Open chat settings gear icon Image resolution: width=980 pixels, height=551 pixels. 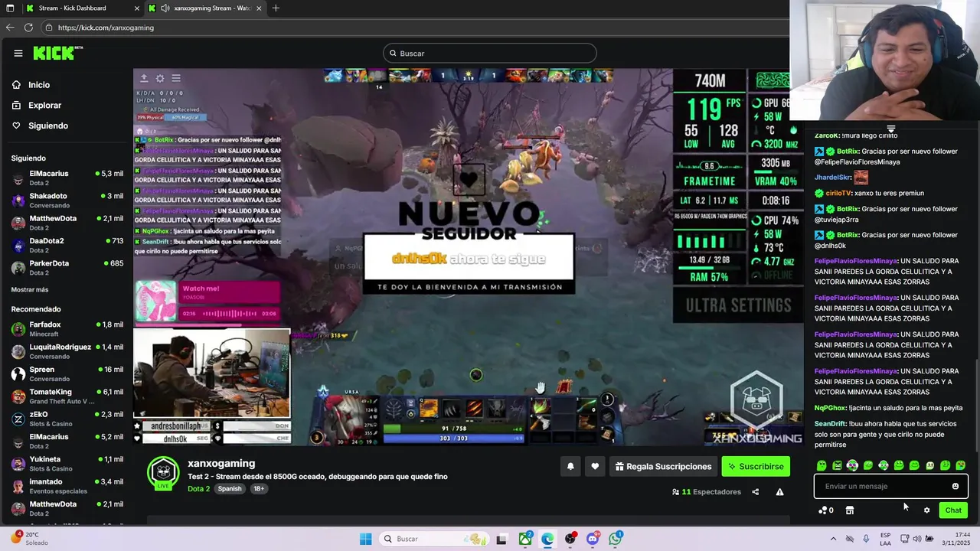926,510
